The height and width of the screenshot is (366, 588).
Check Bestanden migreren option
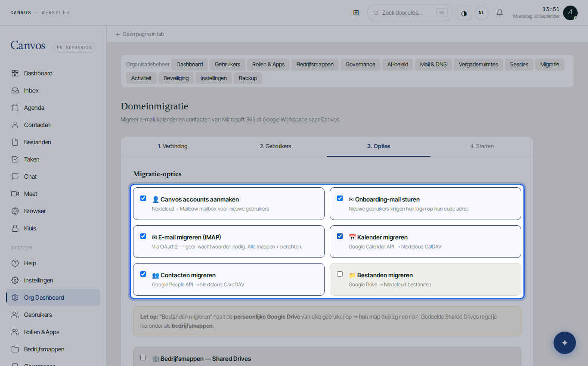pos(340,274)
